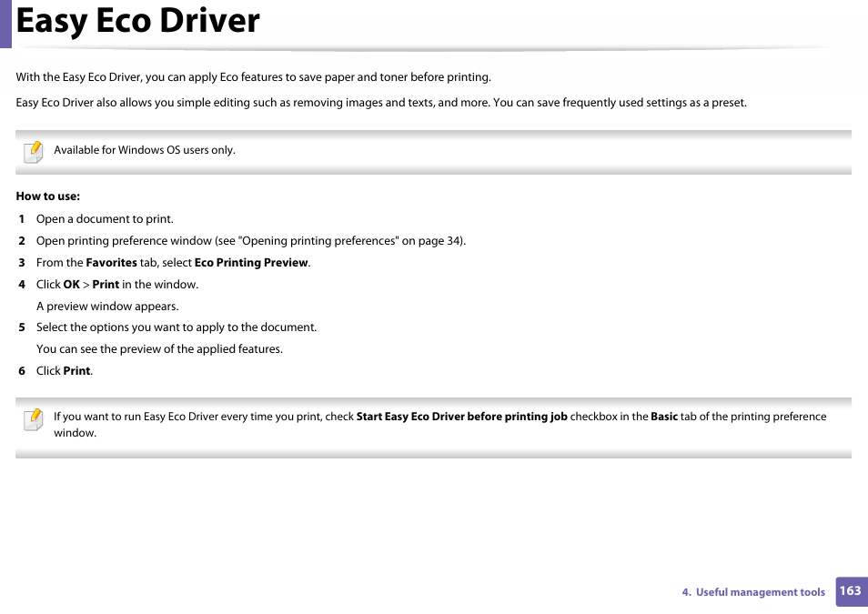Select the How to use heading
The width and height of the screenshot is (868, 614).
click(48, 196)
